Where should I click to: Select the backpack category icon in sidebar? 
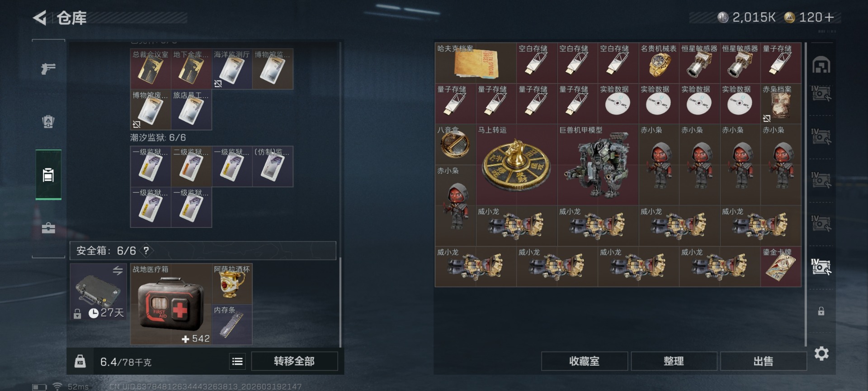pyautogui.click(x=48, y=121)
